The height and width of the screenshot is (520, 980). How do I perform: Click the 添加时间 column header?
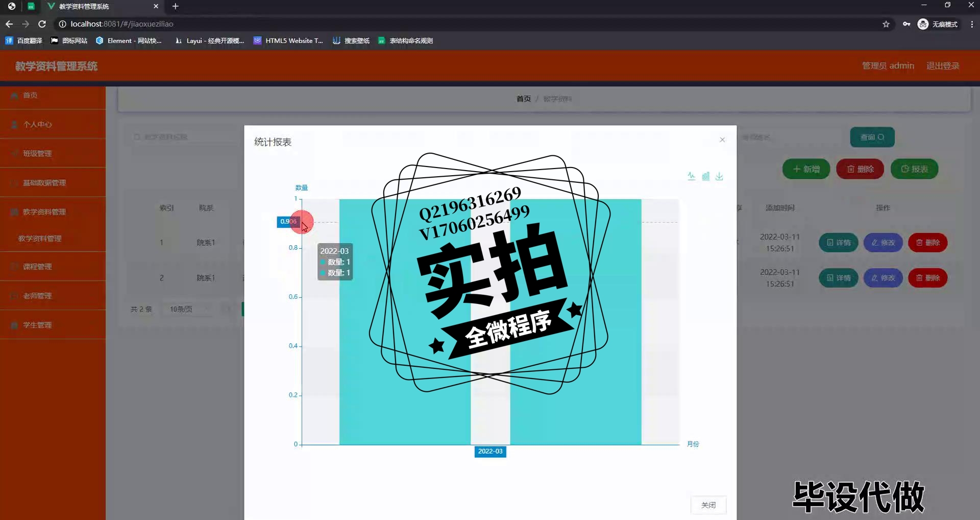click(780, 208)
